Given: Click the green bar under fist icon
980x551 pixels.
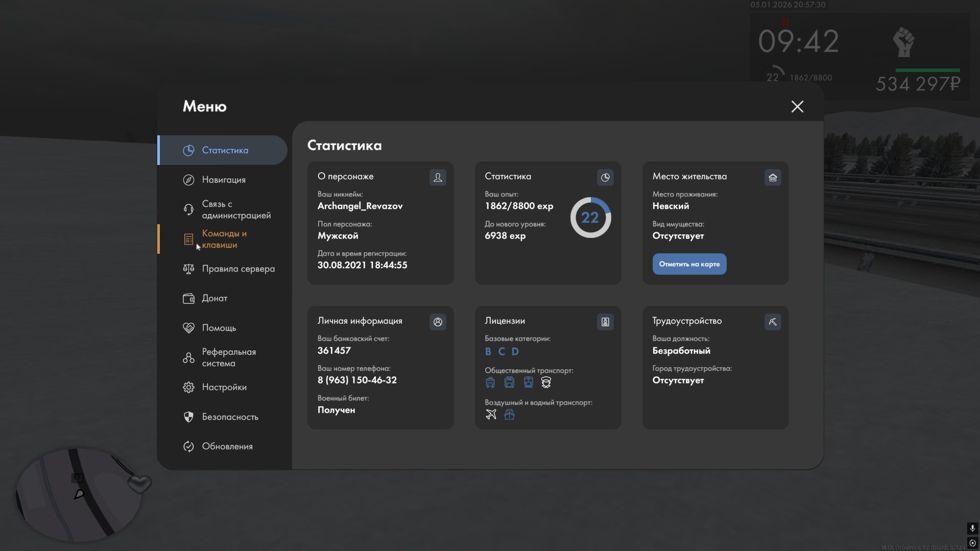Looking at the screenshot, I should (927, 70).
